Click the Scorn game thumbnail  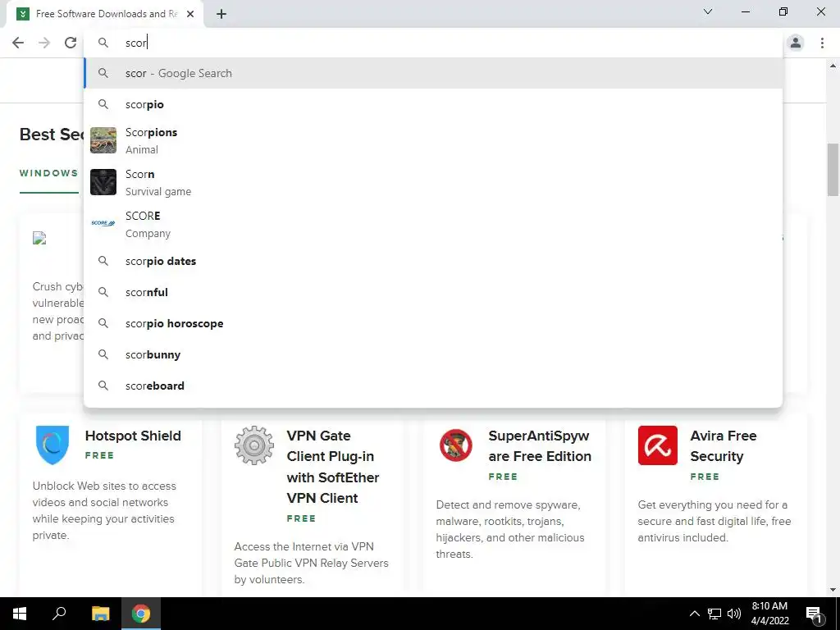tap(103, 182)
